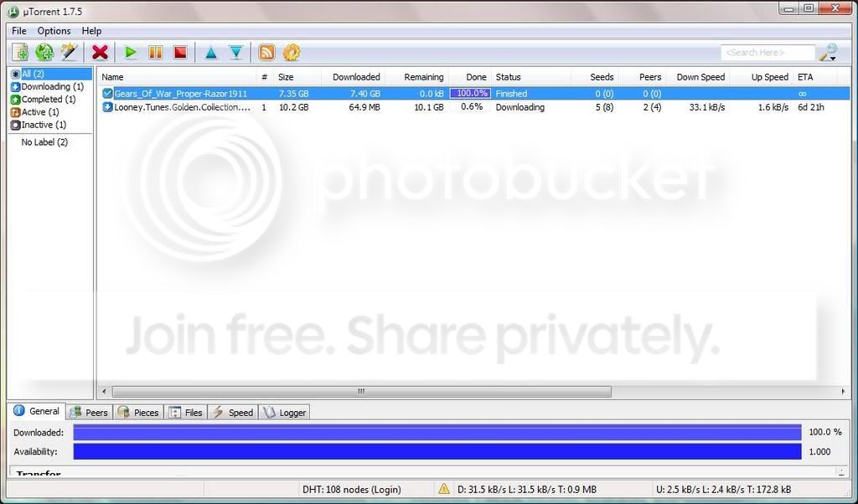The image size is (858, 504).
Task: Move torrent down the queue arrow
Action: 235,53
